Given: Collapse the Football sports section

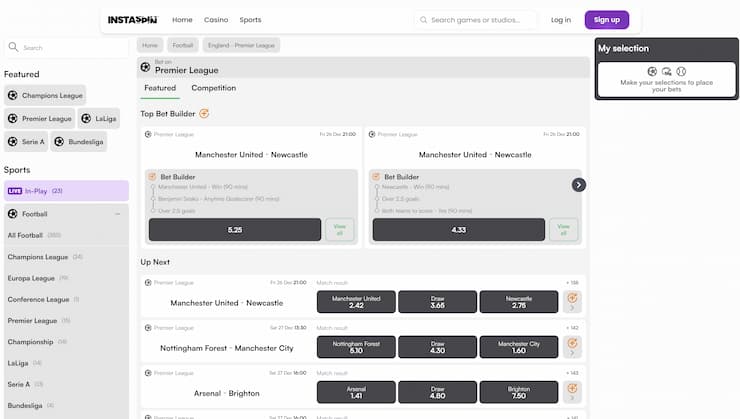Looking at the screenshot, I should click(x=118, y=214).
